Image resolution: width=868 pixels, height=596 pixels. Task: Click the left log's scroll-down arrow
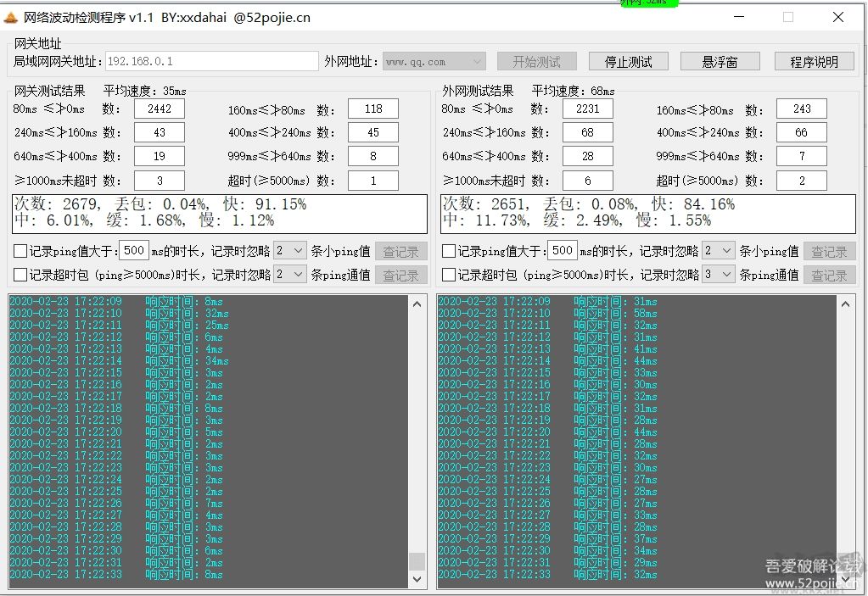coord(417,578)
